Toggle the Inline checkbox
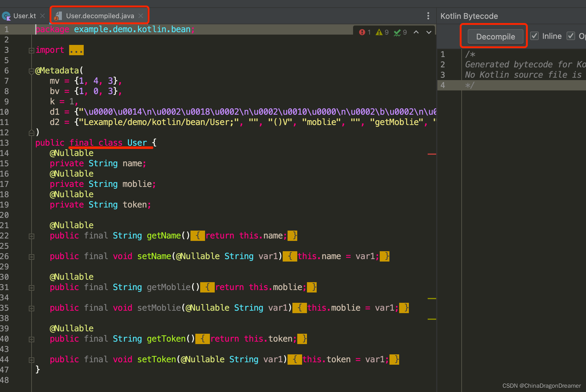586x392 pixels. click(x=534, y=36)
